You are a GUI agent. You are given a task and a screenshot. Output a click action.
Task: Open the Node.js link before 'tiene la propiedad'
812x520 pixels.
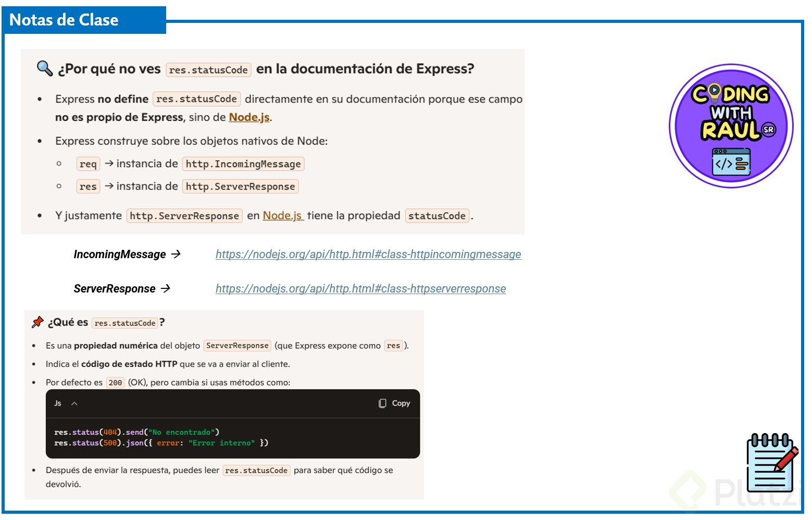[x=282, y=215]
